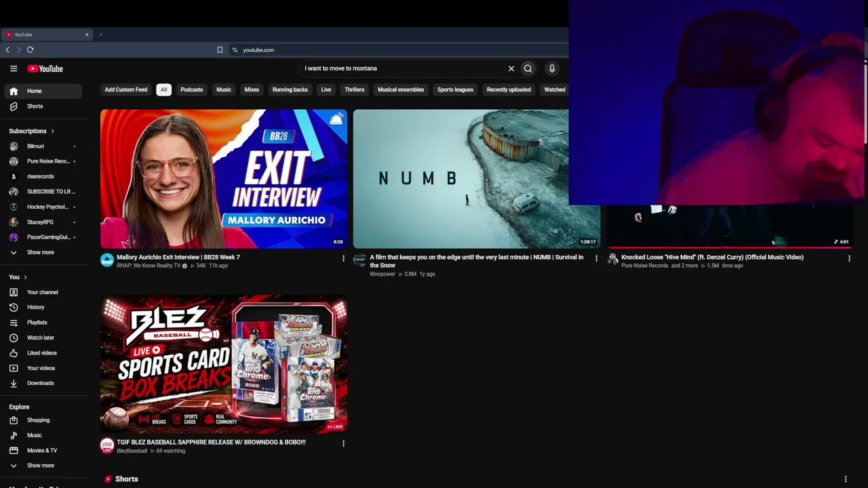Screen dimensions: 868x488
Task: Open a new browser tab
Action: coord(100,35)
